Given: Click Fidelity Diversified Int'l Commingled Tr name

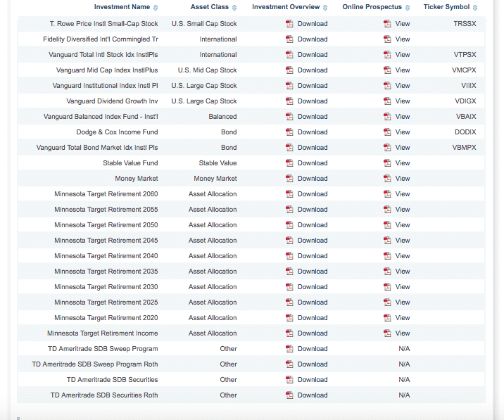Looking at the screenshot, I should pyautogui.click(x=101, y=39).
